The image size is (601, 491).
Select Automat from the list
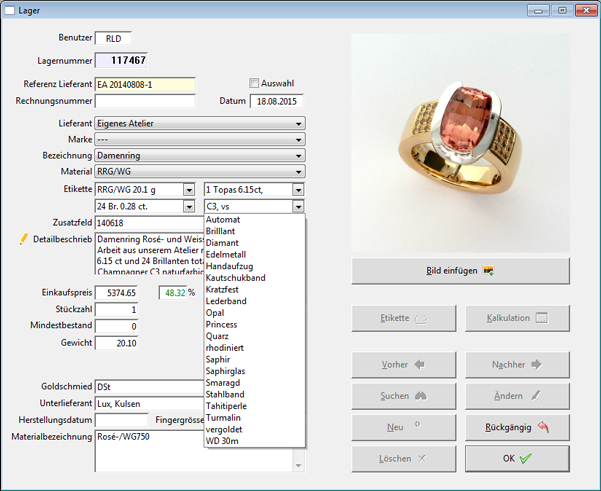255,220
